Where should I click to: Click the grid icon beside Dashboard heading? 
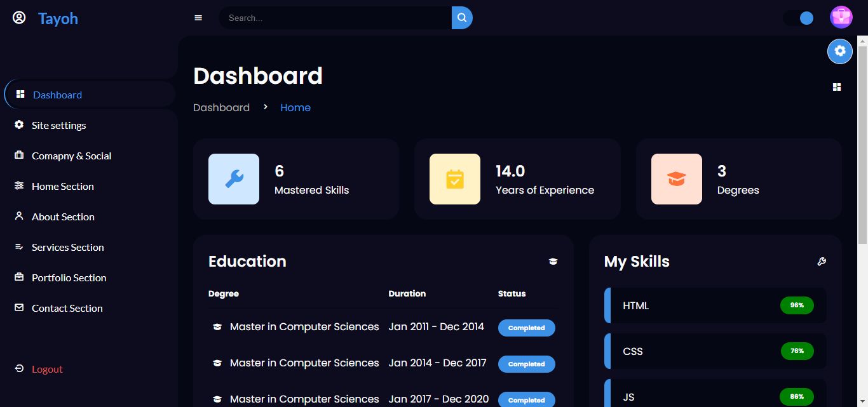click(837, 87)
